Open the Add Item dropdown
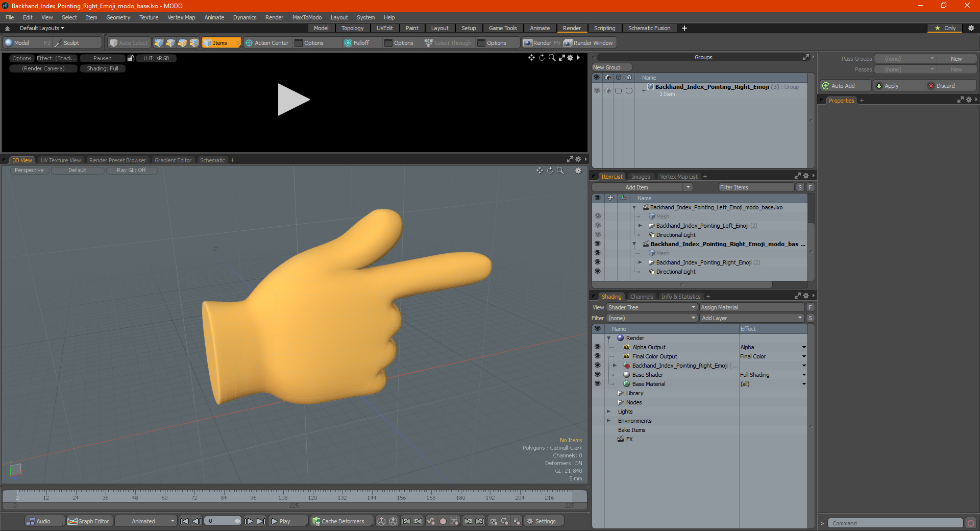 [688, 187]
